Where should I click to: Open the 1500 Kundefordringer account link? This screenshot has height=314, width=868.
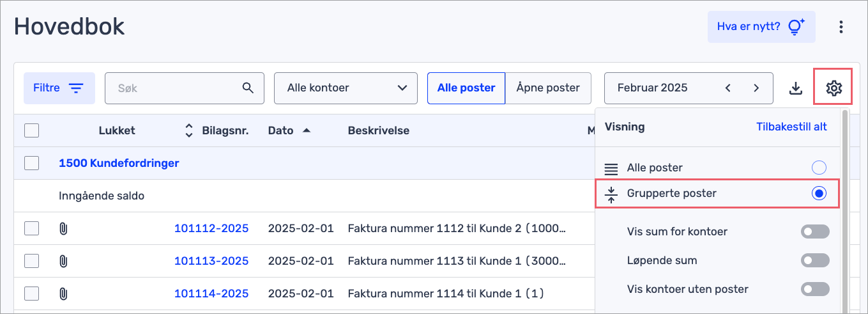click(x=119, y=163)
